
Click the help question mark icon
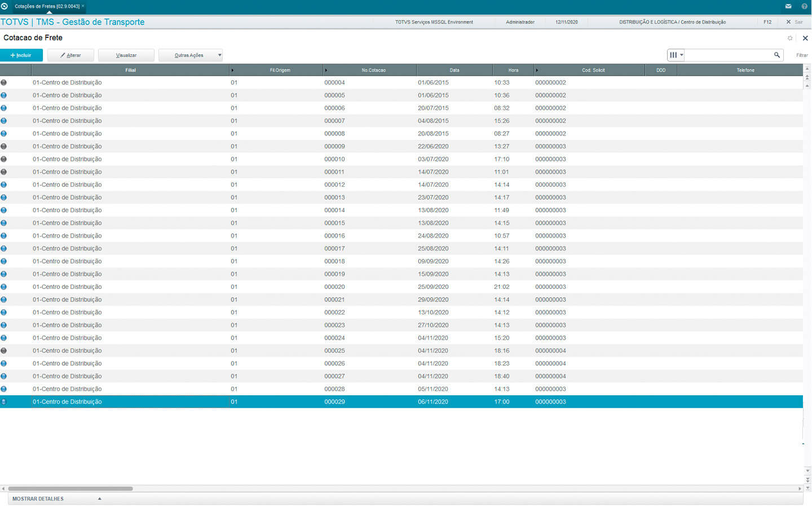(x=804, y=6)
